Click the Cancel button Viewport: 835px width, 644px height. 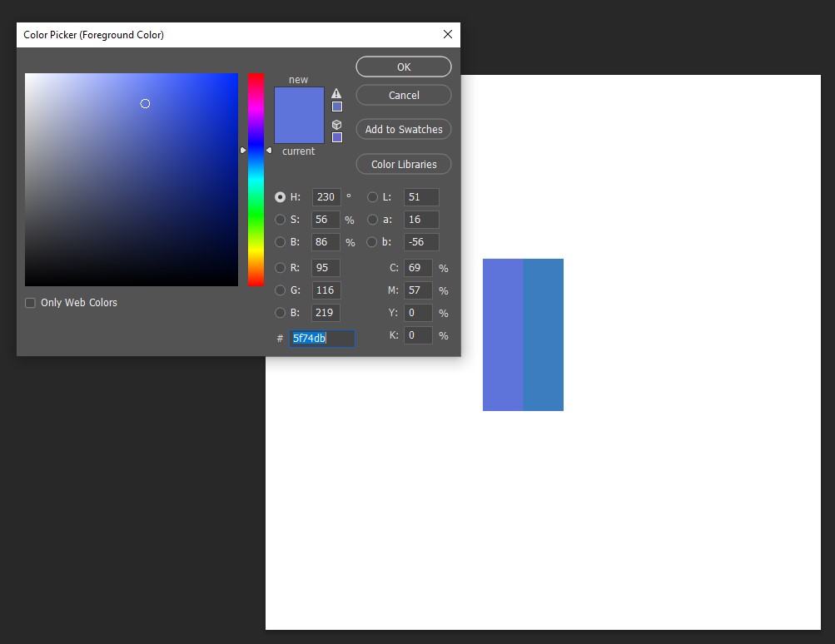coord(404,95)
